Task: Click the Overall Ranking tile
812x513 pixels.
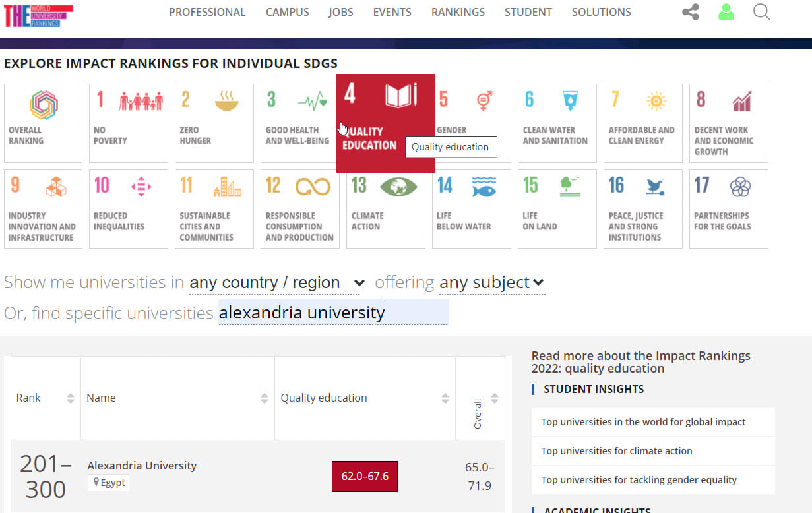Action: click(43, 123)
